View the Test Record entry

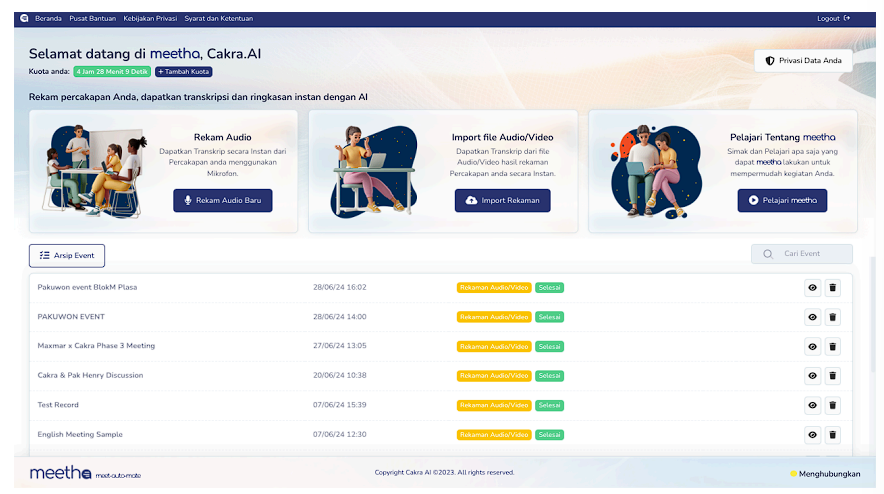812,405
